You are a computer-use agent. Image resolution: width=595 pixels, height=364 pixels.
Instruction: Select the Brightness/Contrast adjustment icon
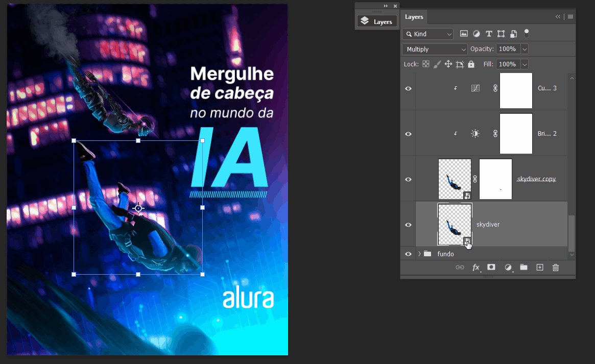pyautogui.click(x=475, y=133)
